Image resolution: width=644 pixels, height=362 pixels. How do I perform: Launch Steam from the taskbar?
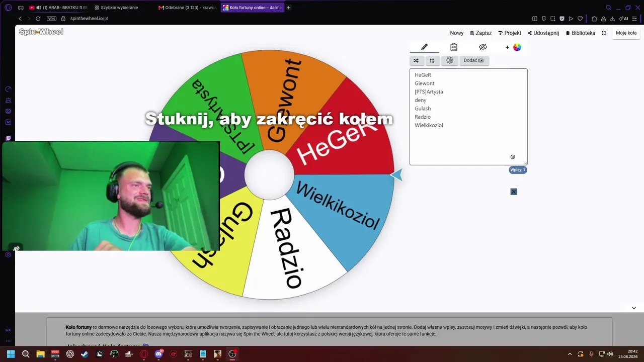(x=85, y=354)
